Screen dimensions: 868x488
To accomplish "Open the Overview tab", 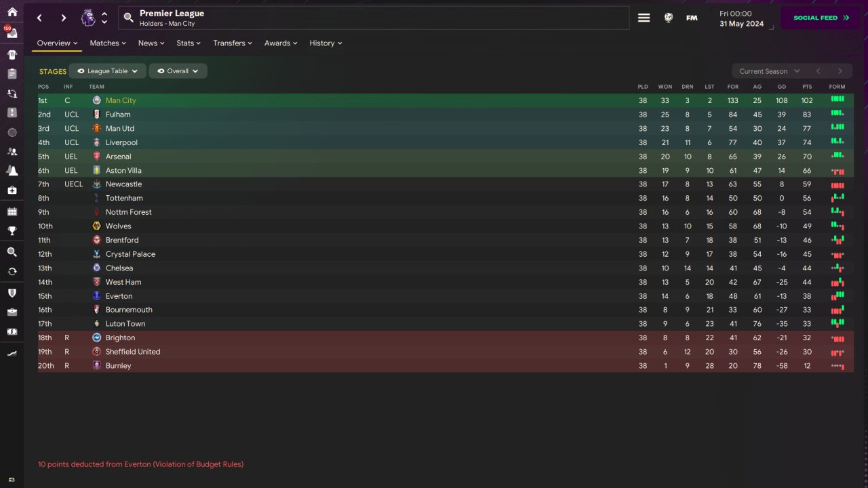I will click(57, 43).
